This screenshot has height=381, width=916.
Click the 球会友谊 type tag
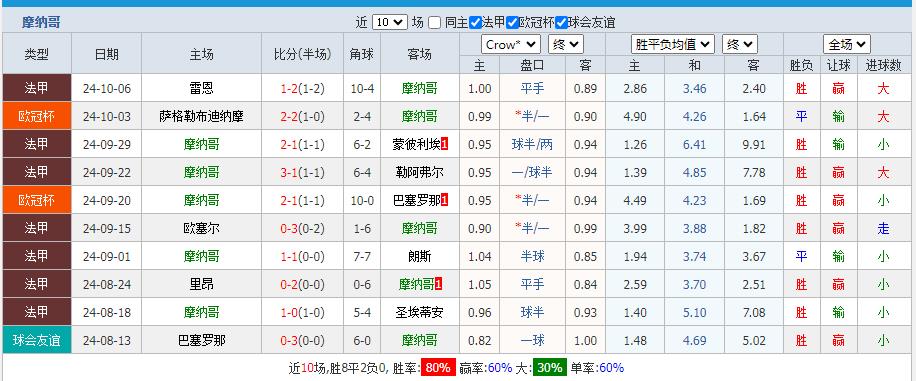pos(37,340)
